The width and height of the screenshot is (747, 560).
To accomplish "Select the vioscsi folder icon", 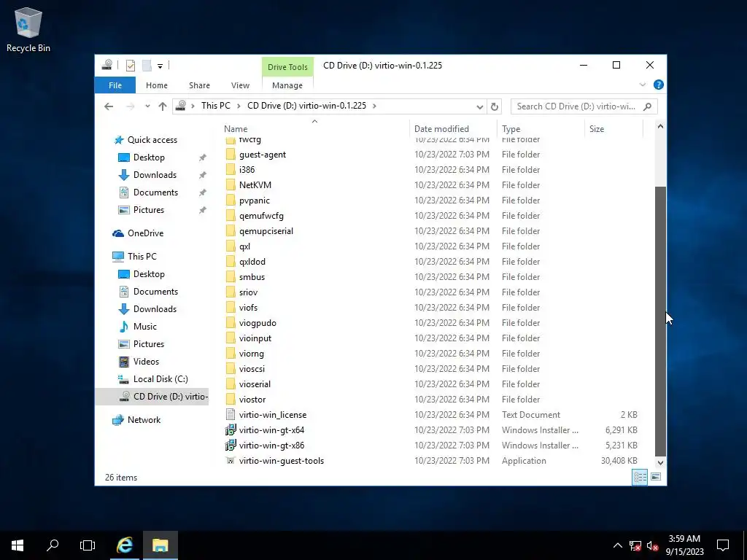I will [x=231, y=368].
